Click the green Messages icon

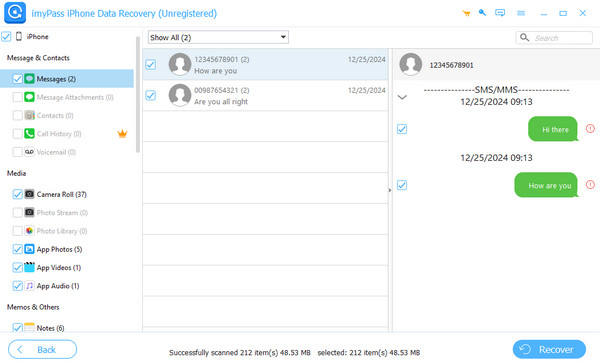coord(29,79)
